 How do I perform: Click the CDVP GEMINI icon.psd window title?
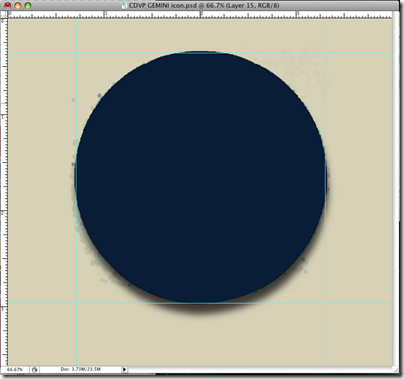pos(204,5)
